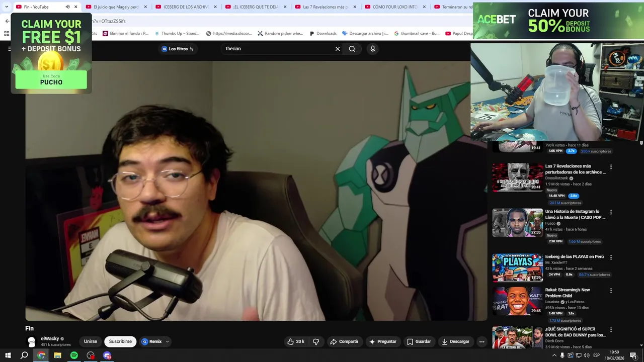Open the 'Thumbs Up – Stand...' bookmark

click(177, 34)
